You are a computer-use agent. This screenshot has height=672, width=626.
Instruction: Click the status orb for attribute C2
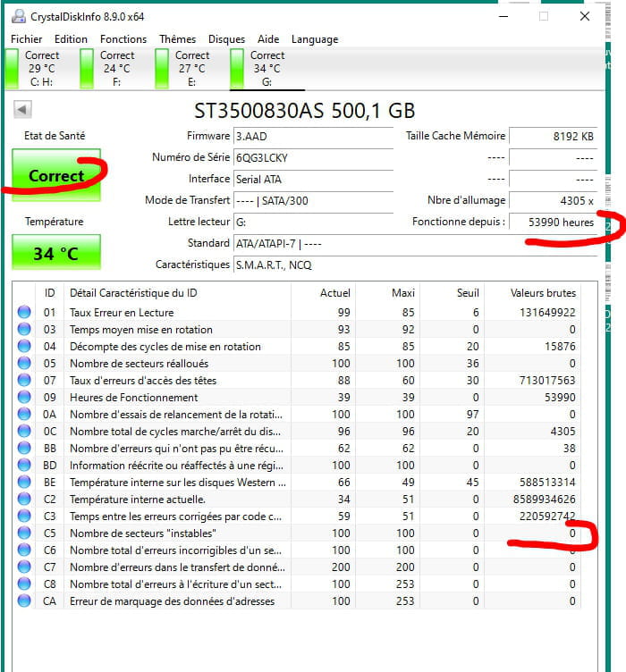pos(24,500)
